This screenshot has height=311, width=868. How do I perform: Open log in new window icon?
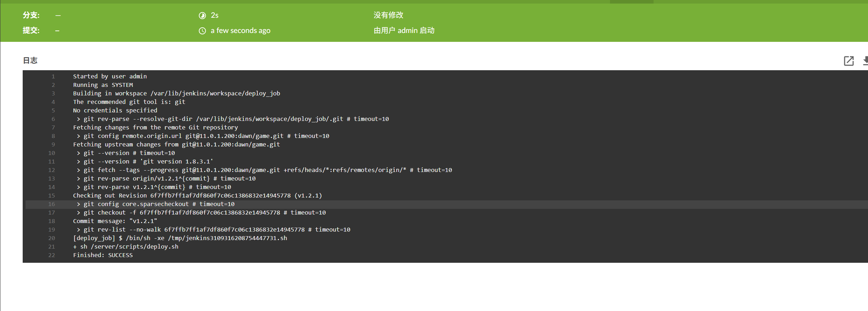click(x=849, y=61)
